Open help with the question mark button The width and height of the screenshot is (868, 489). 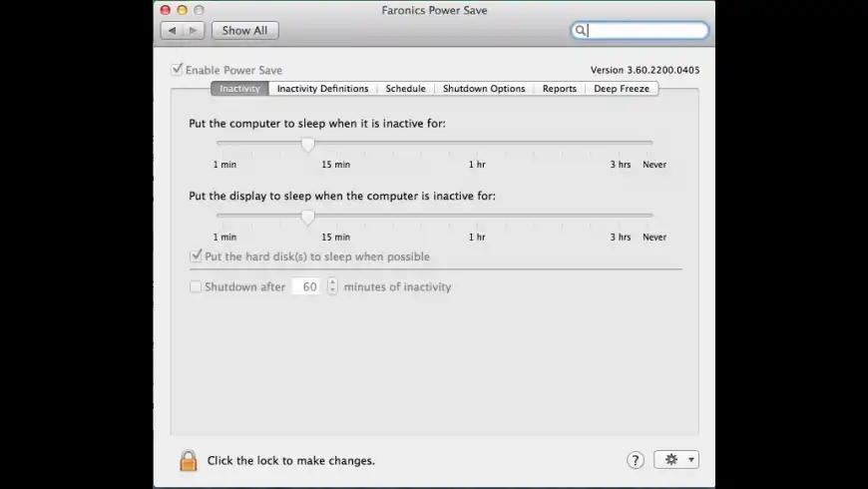[635, 460]
